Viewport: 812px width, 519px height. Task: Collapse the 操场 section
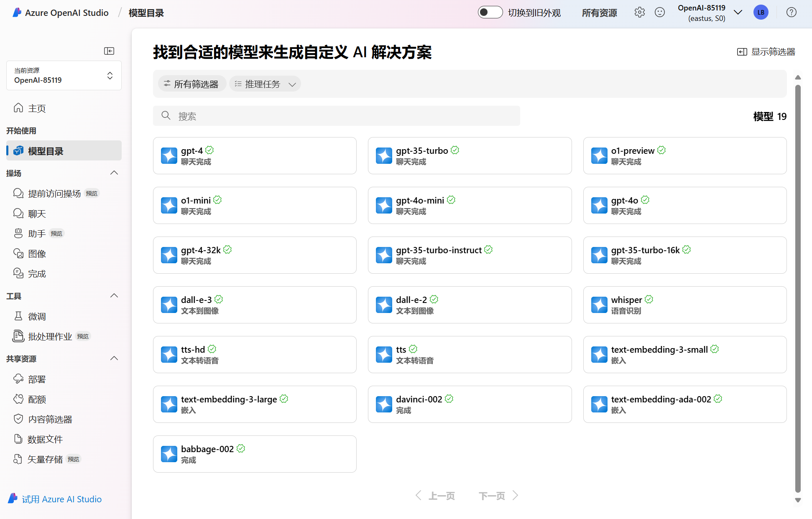point(114,173)
